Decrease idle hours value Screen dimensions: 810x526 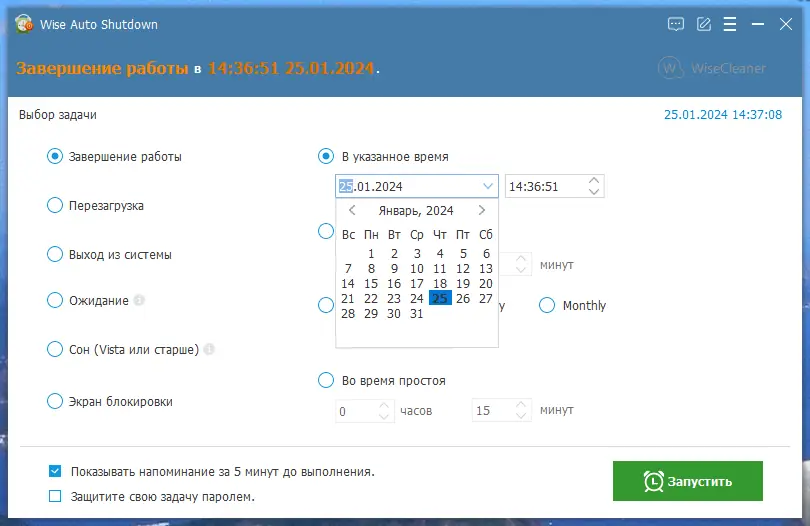pyautogui.click(x=384, y=416)
